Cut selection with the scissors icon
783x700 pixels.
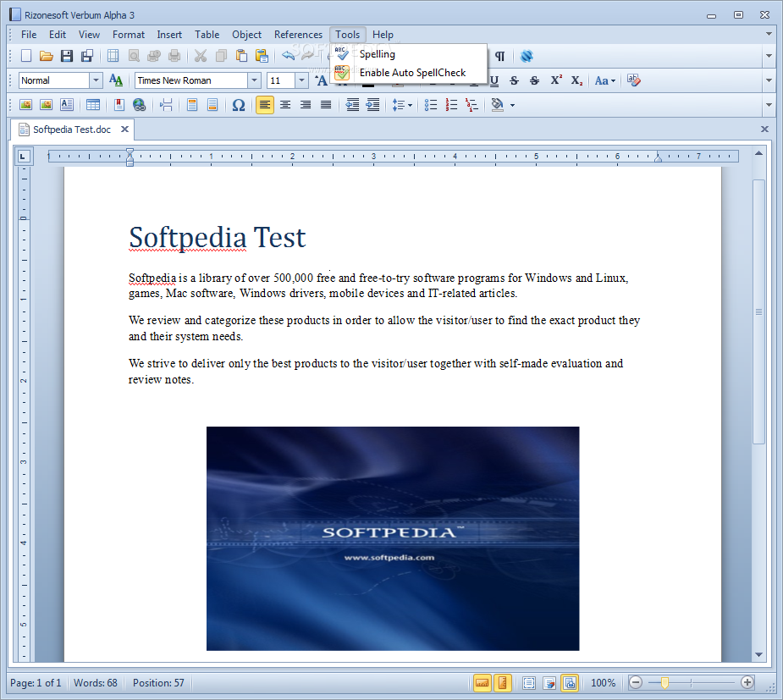pos(201,56)
